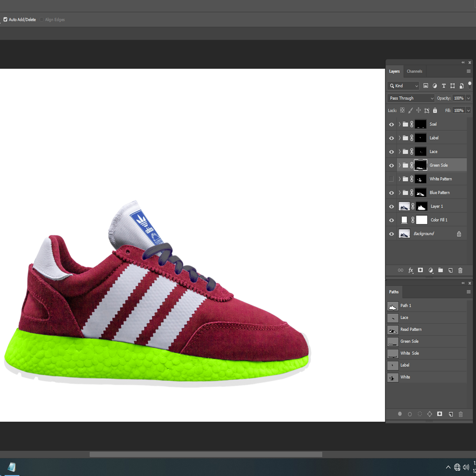476x476 pixels.
Task: Lock all layer attributes padlock icon
Action: point(435,110)
